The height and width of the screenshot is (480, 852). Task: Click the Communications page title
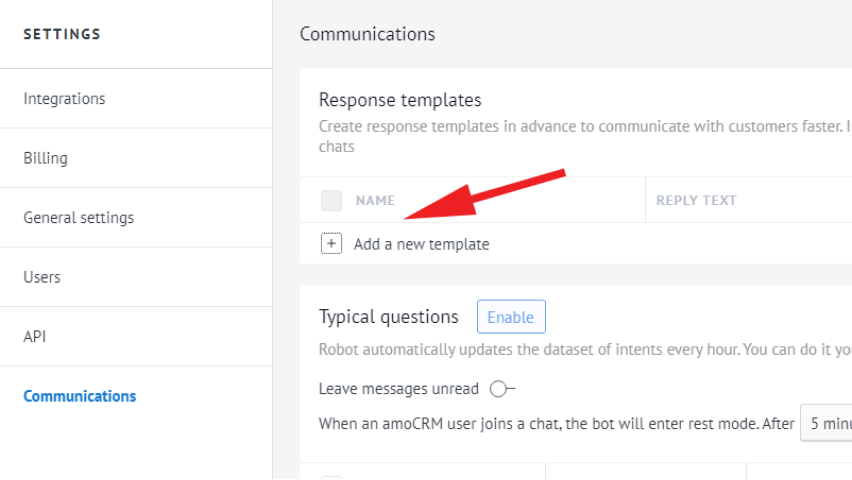point(367,34)
